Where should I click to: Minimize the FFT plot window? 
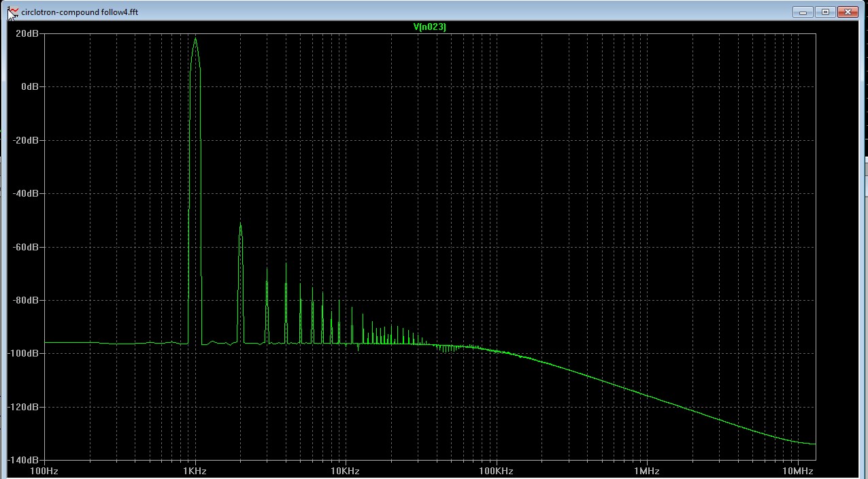click(803, 12)
